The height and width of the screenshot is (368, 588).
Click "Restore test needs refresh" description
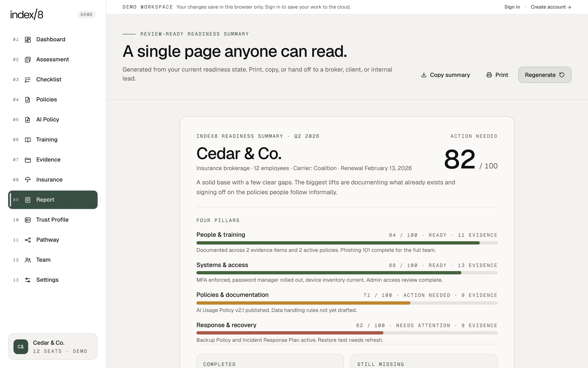coord(290,340)
